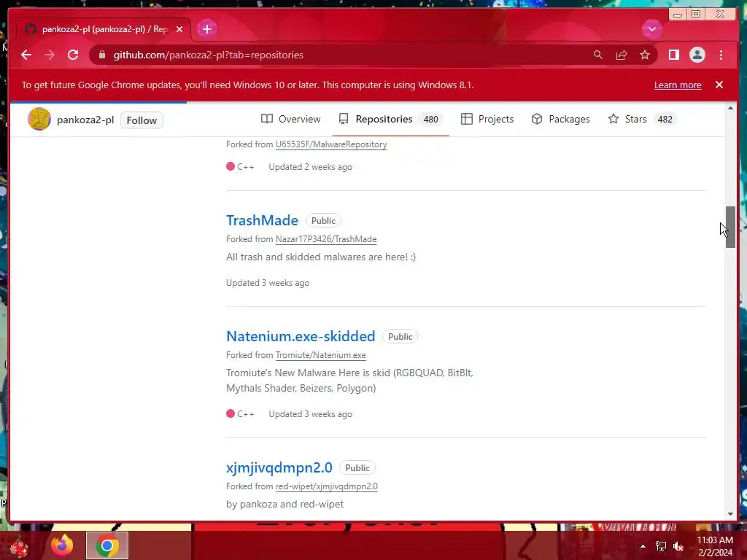Click the pankoza2-pl avatar picture

[x=39, y=119]
